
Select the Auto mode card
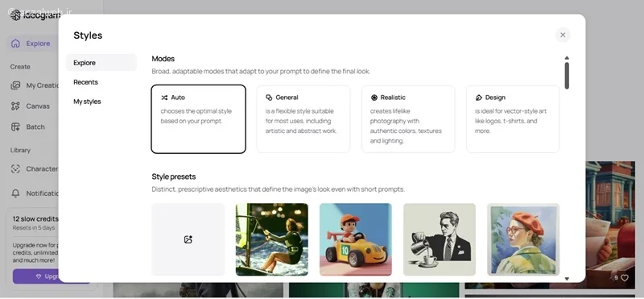(x=198, y=118)
